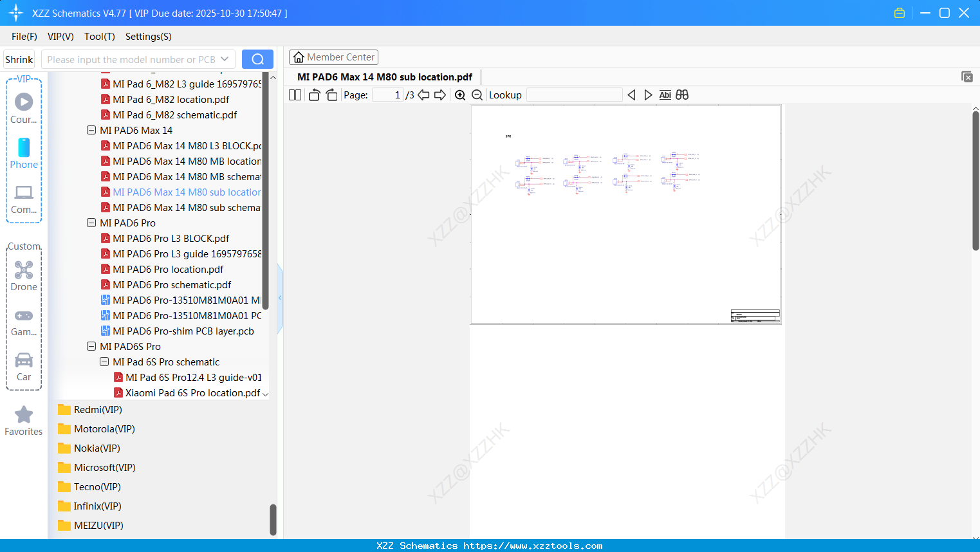The width and height of the screenshot is (980, 552).
Task: Toggle the Abi whole-word match icon
Action: (x=665, y=95)
